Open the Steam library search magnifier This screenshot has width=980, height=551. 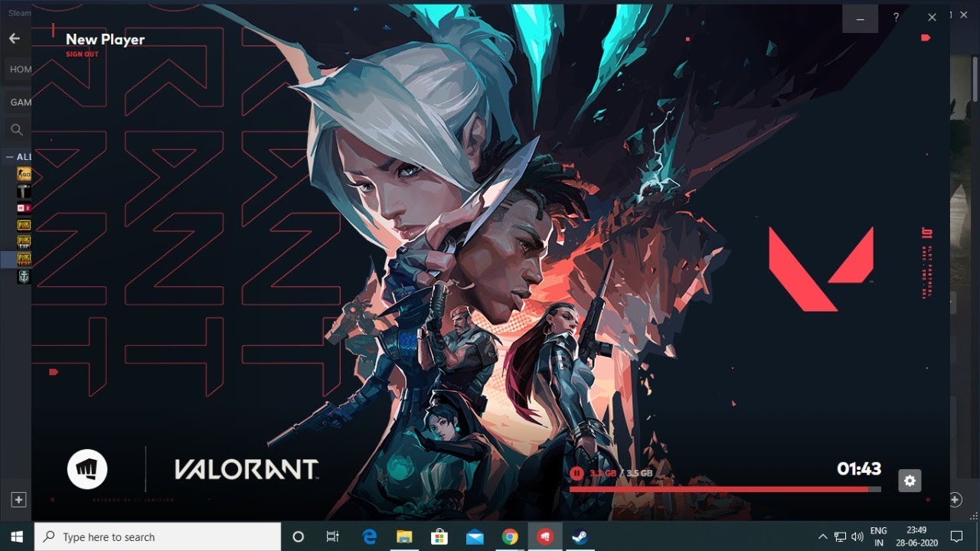(x=17, y=130)
